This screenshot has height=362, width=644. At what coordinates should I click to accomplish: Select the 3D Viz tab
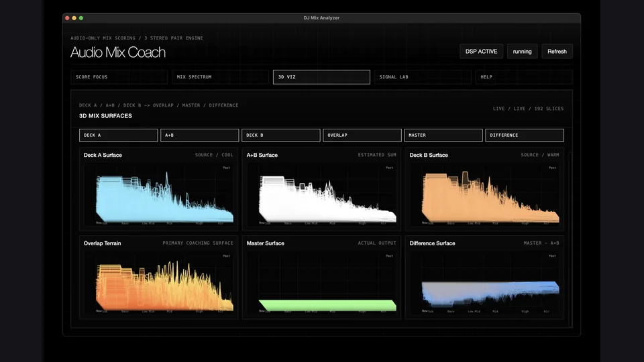click(321, 76)
